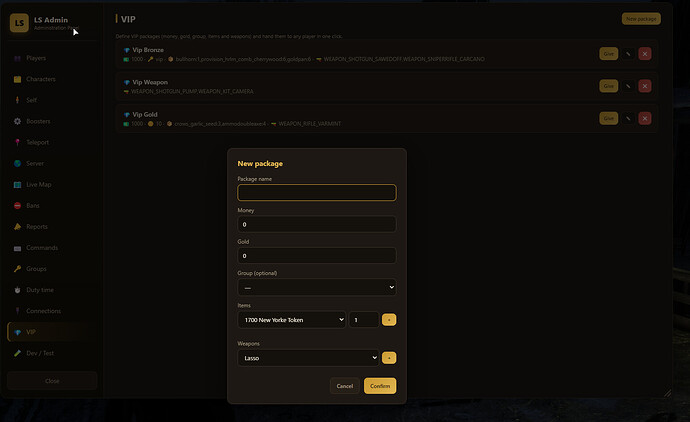Edit the Vip Gold package pencil icon

628,118
